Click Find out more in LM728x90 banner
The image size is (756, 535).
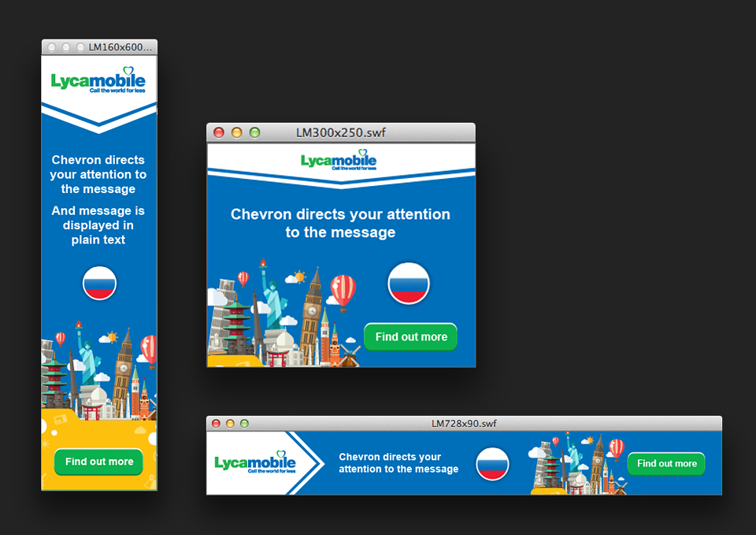tap(666, 463)
